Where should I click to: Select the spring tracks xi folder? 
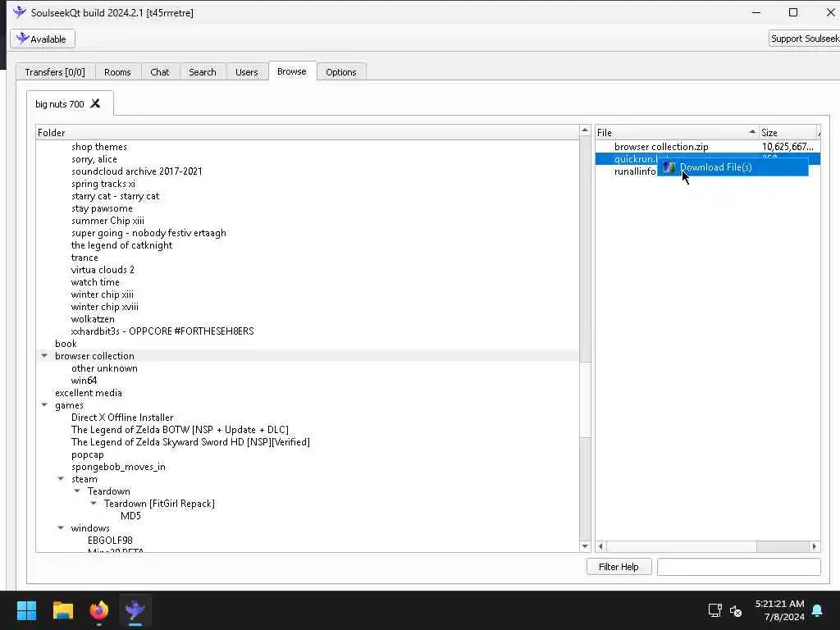[x=103, y=184]
